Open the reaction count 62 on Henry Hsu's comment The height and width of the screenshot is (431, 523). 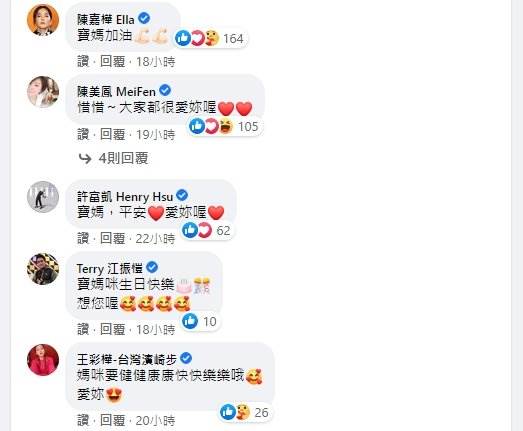coord(207,231)
